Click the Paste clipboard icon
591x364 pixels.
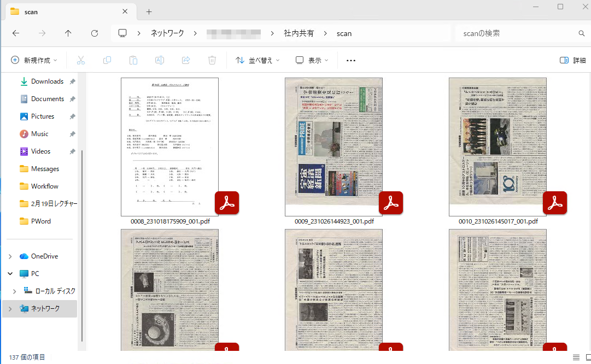[133, 60]
